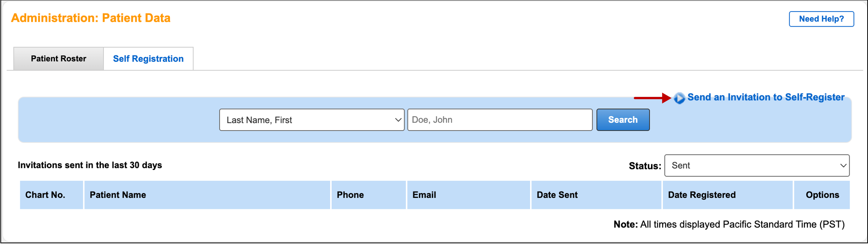
Task: Click the Options column header
Action: tap(822, 195)
